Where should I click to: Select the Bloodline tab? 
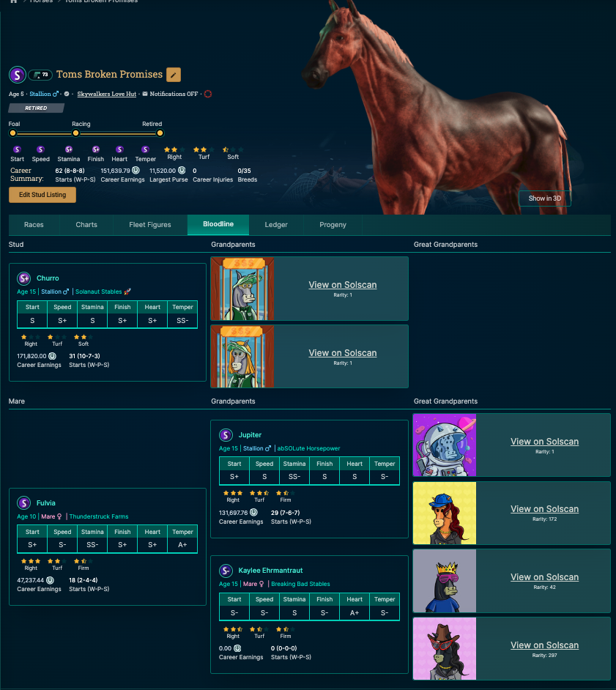[218, 224]
